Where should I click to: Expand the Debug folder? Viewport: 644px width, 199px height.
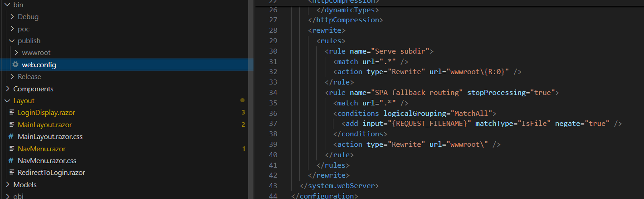coord(12,17)
